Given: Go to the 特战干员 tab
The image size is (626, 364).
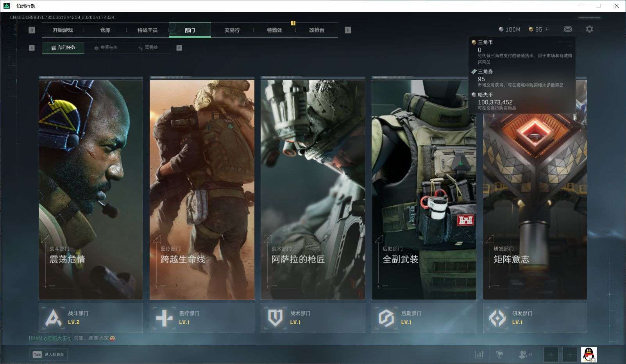Looking at the screenshot, I should pyautogui.click(x=147, y=30).
